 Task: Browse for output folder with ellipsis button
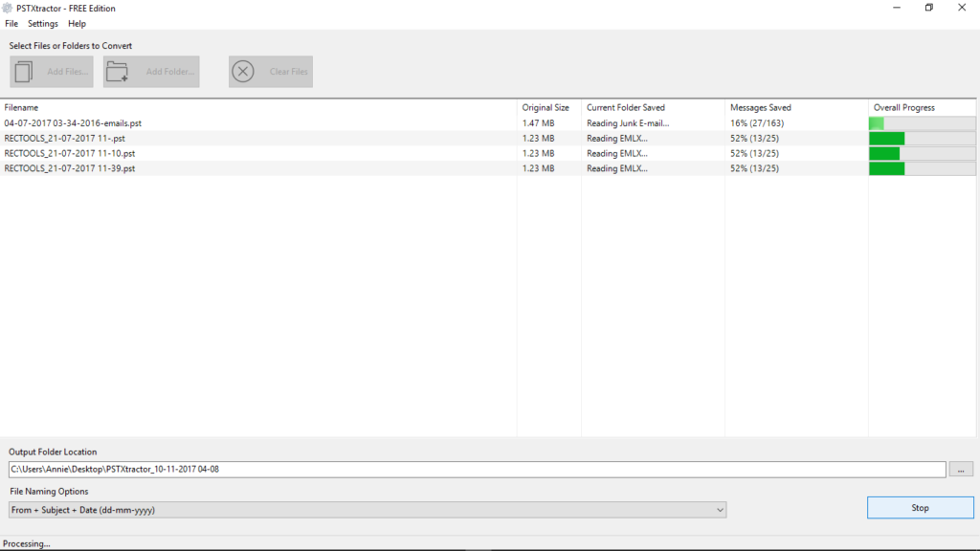click(x=961, y=469)
